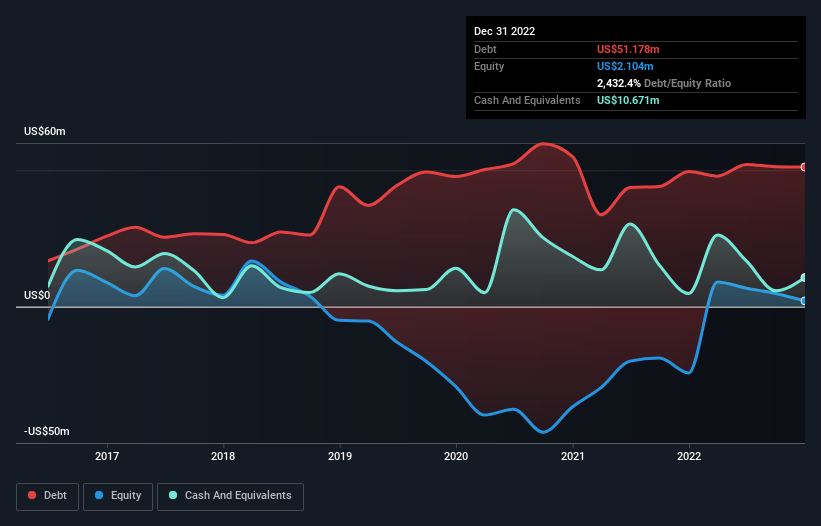Toggle the Equity legend button
This screenshot has width=821, height=526.
(118, 496)
